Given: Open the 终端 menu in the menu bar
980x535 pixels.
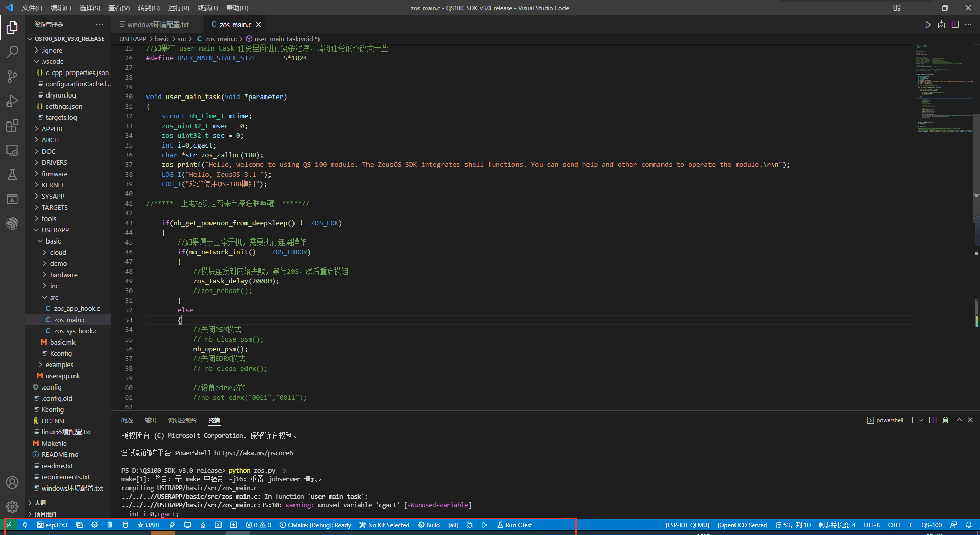Looking at the screenshot, I should click(x=207, y=8).
